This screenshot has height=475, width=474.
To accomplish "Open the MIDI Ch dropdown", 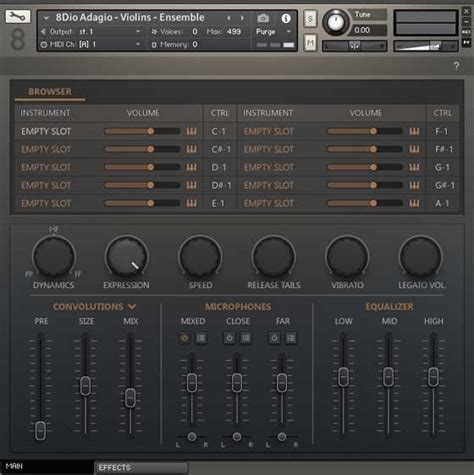I will pyautogui.click(x=92, y=44).
